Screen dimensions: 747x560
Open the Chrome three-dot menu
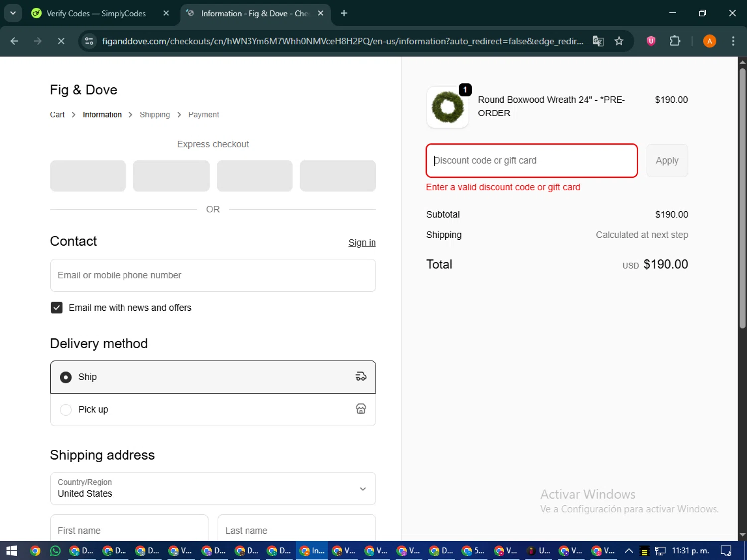733,41
